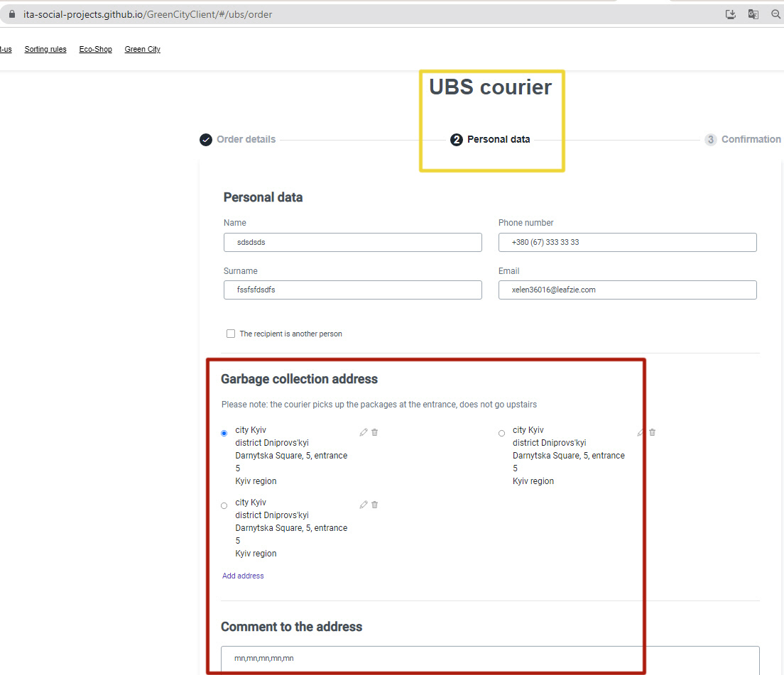Check 'The recipient is another person'

(231, 333)
